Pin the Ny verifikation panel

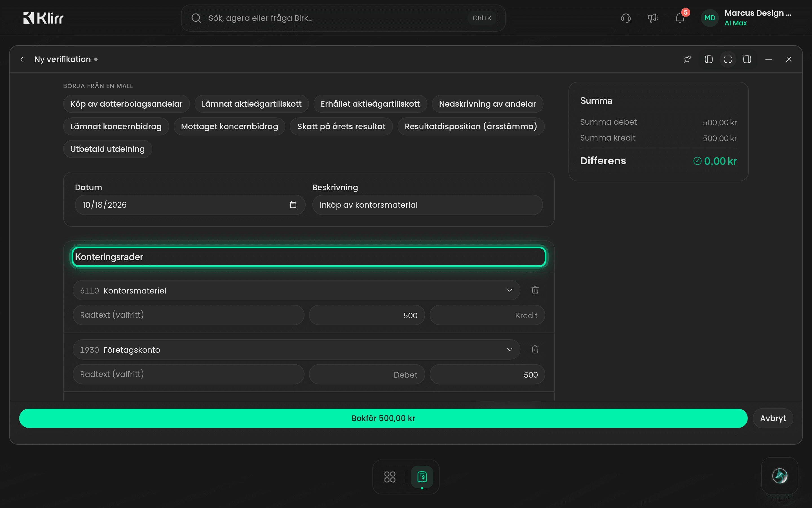point(687,60)
